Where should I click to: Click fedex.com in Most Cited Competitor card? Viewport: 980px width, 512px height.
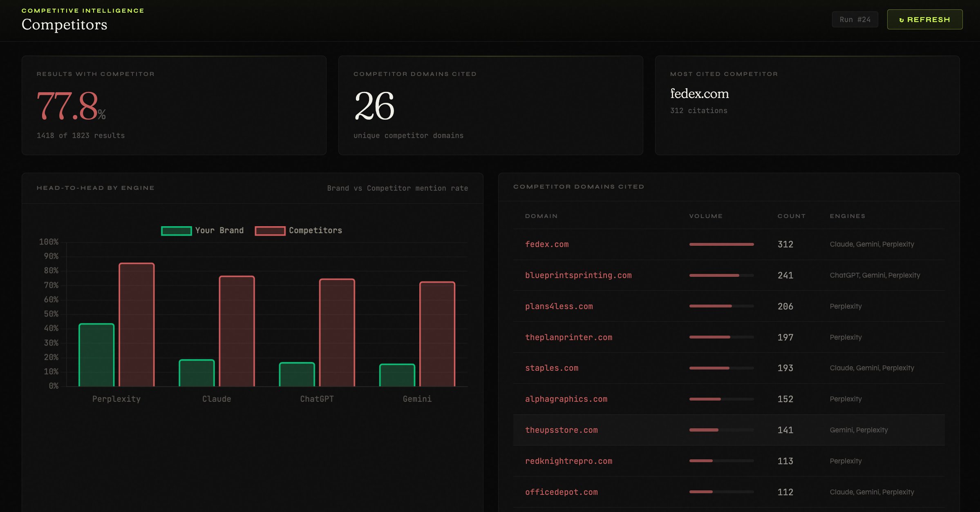[699, 93]
